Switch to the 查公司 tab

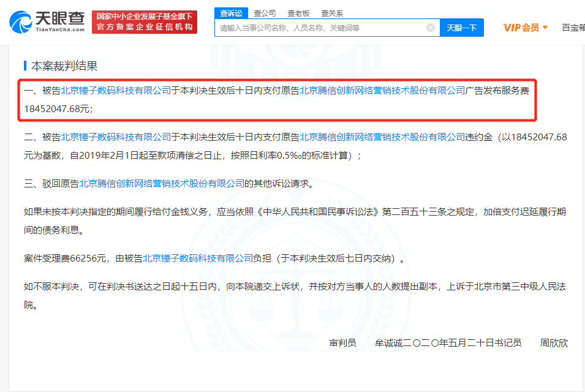(265, 13)
